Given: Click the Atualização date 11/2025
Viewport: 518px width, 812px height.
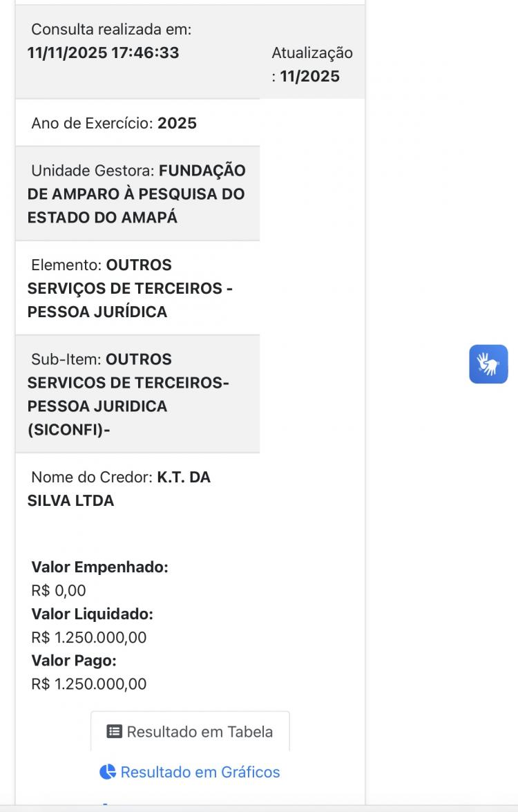Looking at the screenshot, I should 310,76.
